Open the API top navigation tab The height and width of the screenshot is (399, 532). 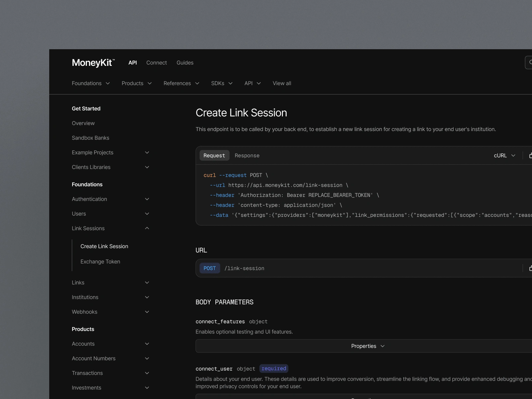tap(133, 63)
